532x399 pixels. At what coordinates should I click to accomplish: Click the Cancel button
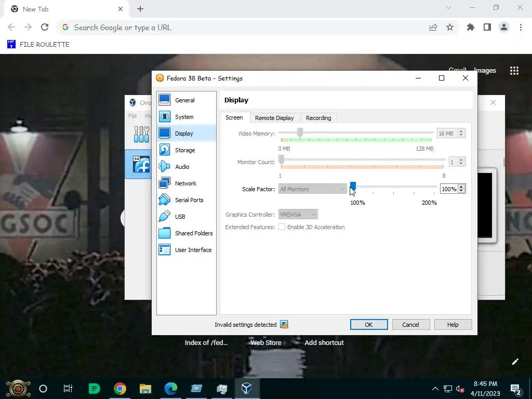click(x=410, y=324)
